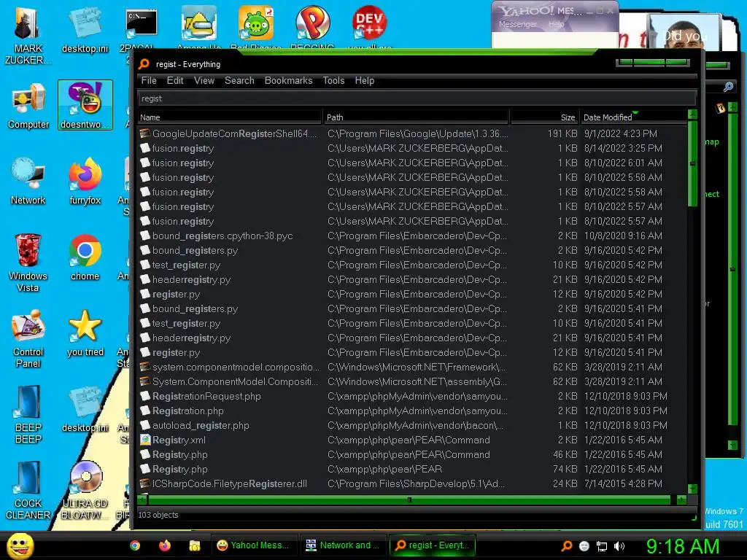Click the network tray icon
The width and height of the screenshot is (747, 560).
602,546
